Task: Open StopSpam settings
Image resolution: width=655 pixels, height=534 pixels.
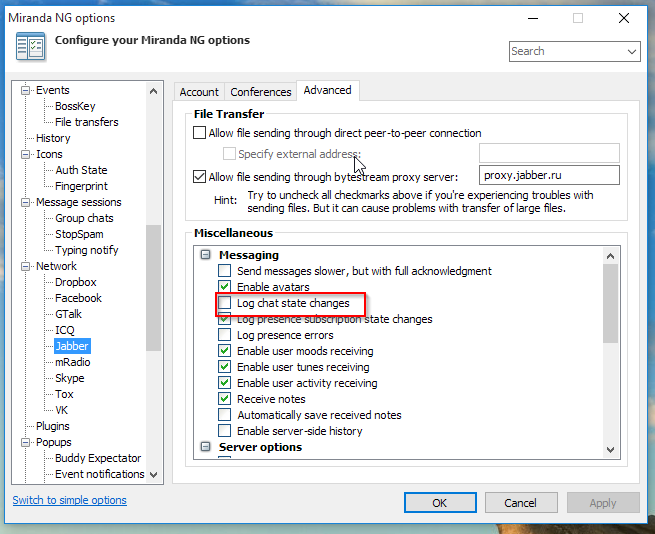Action: (x=79, y=234)
